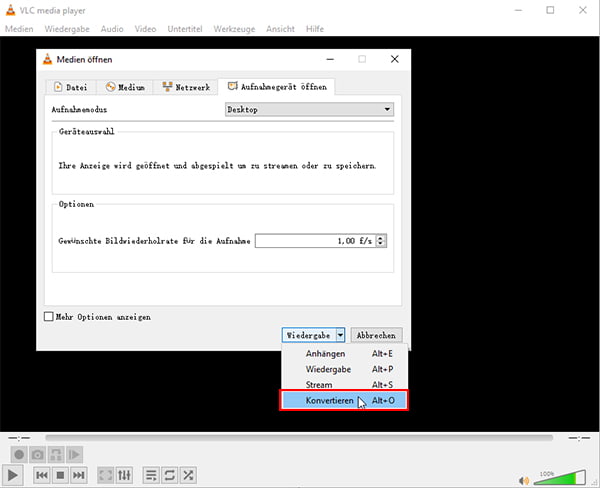Click the frame rate input field
The width and height of the screenshot is (600, 488).
point(315,241)
